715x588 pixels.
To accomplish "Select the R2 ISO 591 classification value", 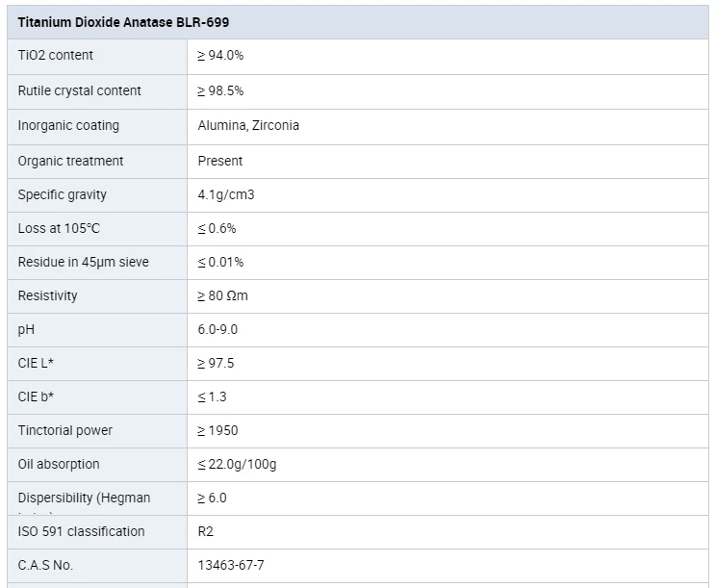I will click(x=206, y=531).
